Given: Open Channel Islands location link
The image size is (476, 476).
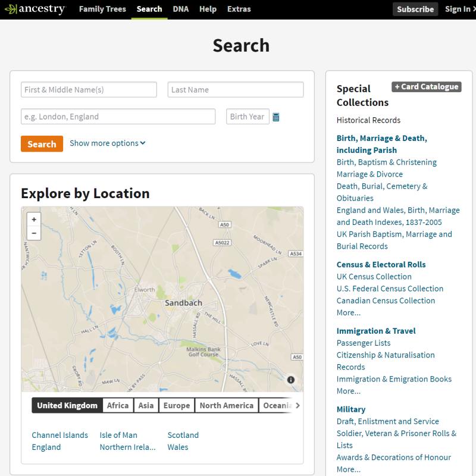Looking at the screenshot, I should (x=60, y=435).
